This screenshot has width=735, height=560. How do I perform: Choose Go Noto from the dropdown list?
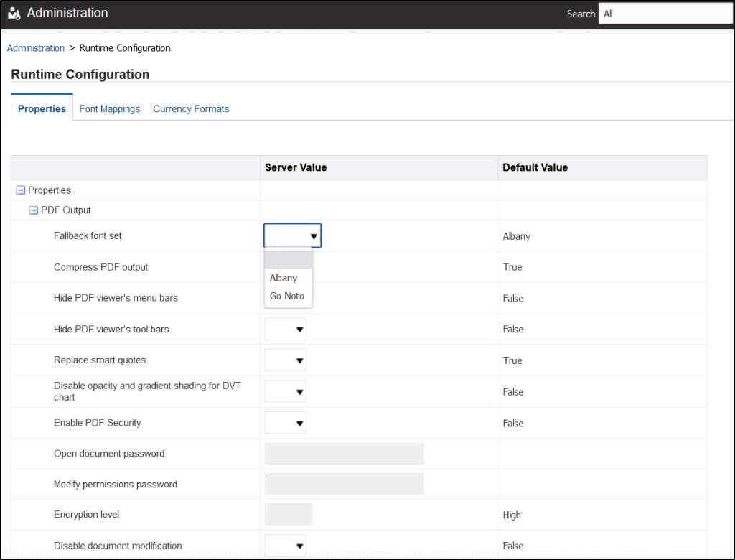click(287, 296)
